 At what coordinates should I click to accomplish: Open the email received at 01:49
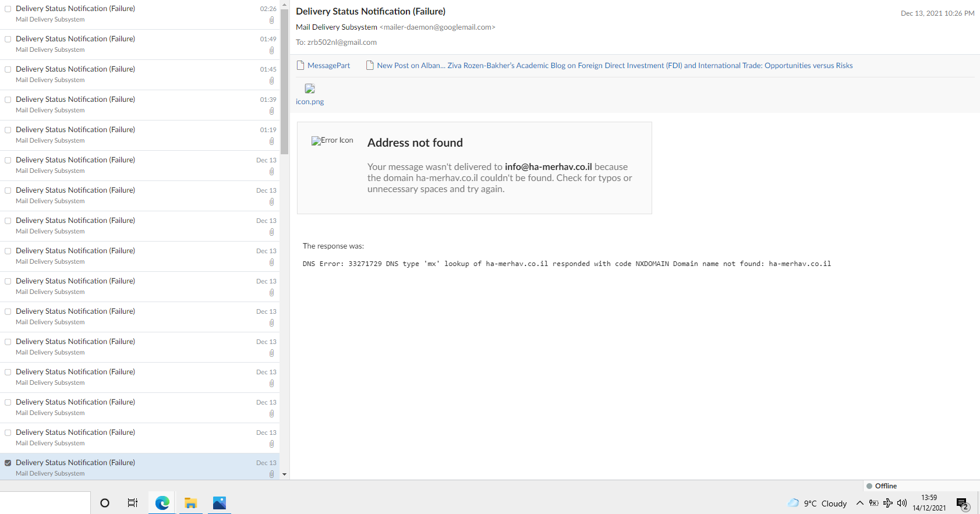point(140,45)
